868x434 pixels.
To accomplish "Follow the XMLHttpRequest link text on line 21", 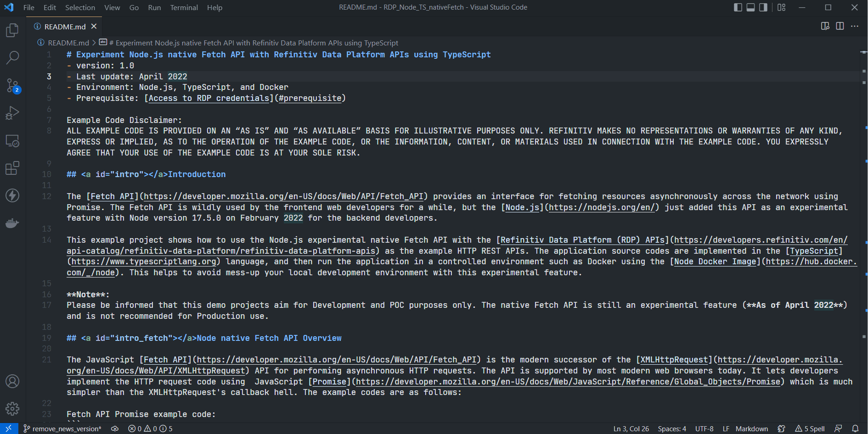I will (674, 360).
